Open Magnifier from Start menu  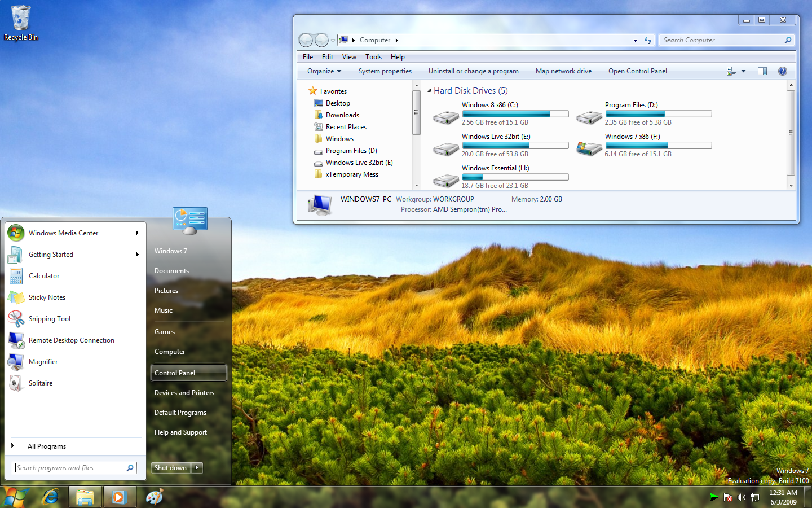tap(43, 362)
